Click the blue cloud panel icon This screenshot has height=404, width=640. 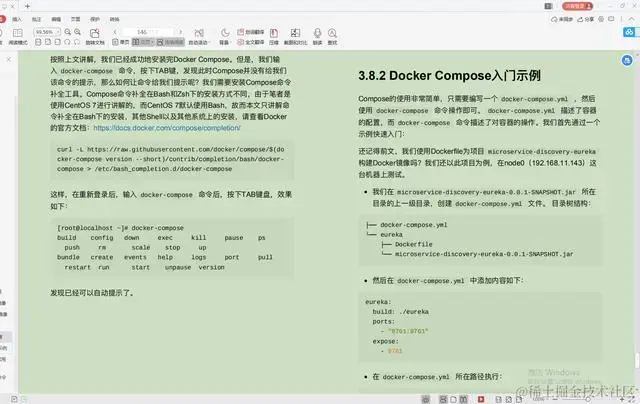point(629,32)
